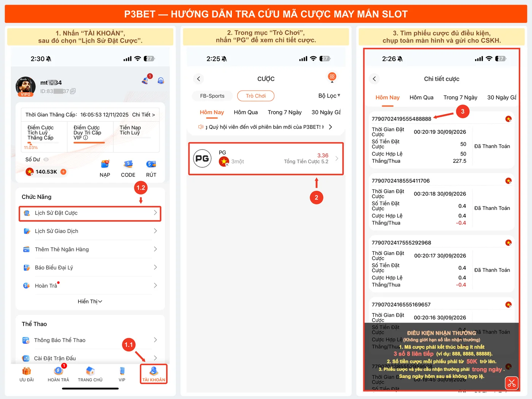This screenshot has height=399, width=532.
Task: Toggle balance visibility eye next to Số Dư
Action: 46,160
